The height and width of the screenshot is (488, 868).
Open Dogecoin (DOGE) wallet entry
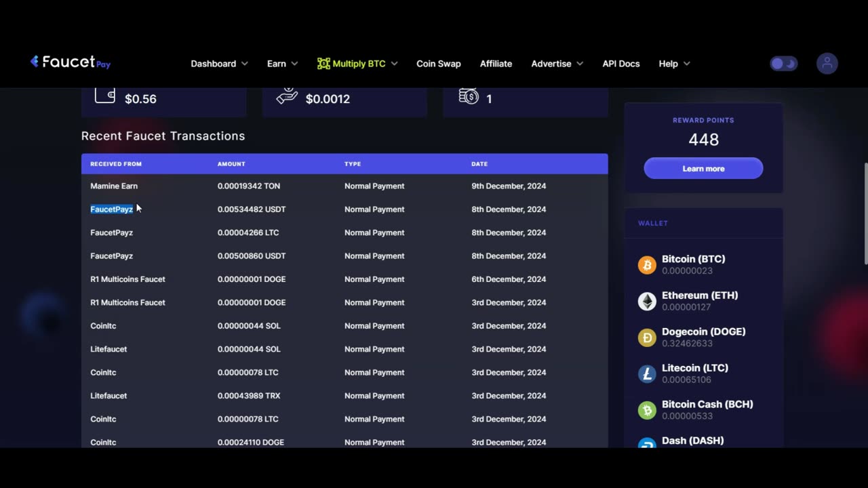click(x=703, y=338)
